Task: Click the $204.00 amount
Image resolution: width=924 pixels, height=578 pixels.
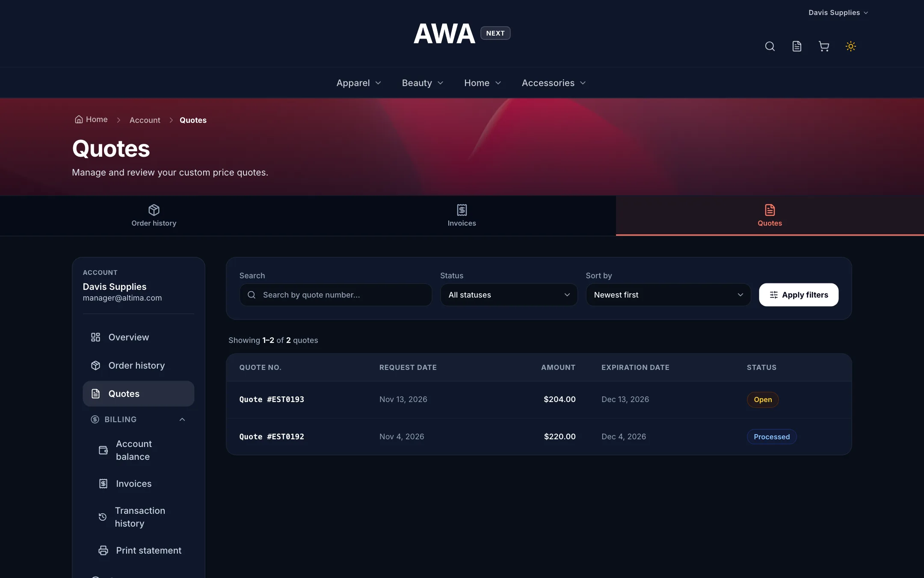Action: pos(559,399)
